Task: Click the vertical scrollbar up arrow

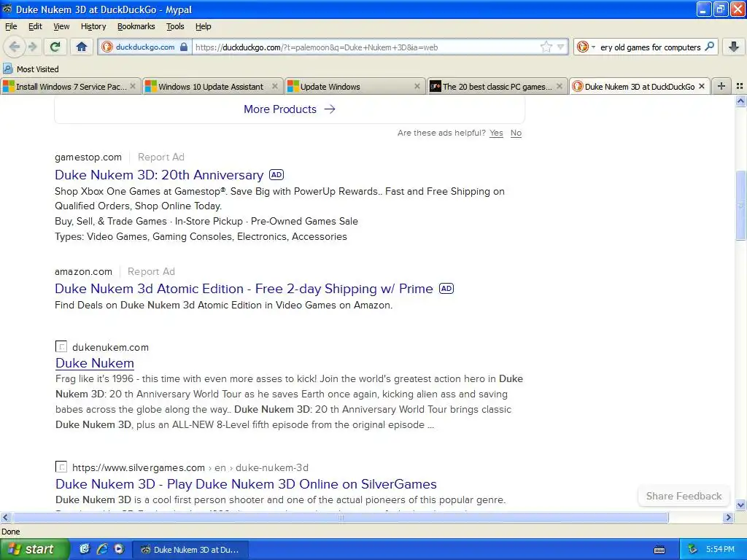Action: point(740,101)
